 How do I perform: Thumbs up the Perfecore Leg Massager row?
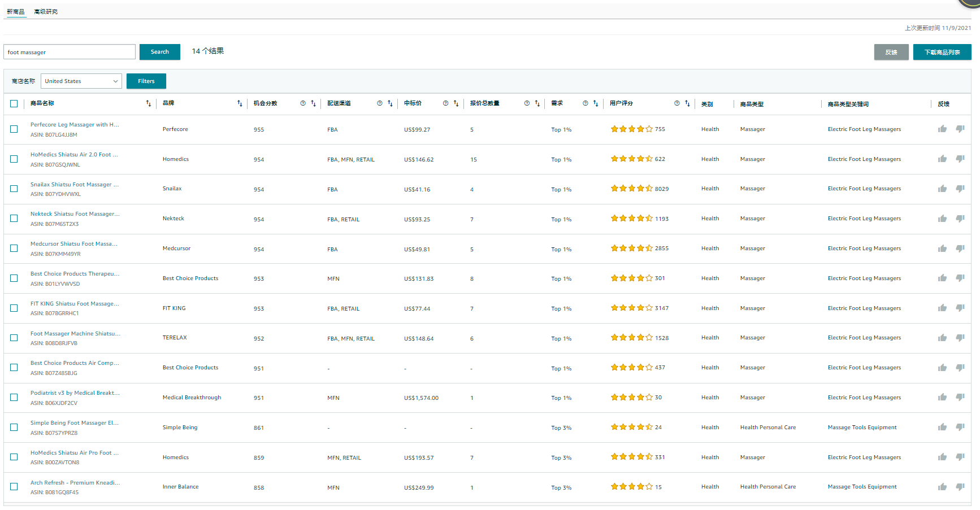coord(942,129)
